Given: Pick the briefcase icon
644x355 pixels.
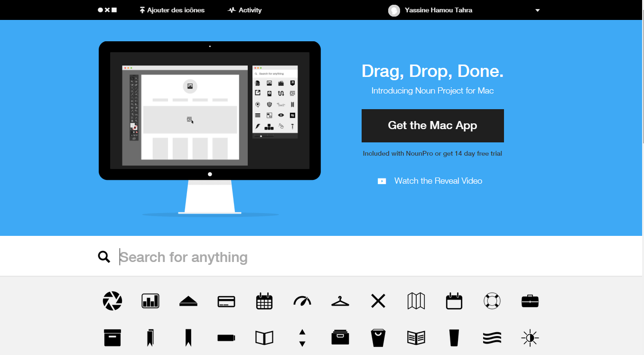Looking at the screenshot, I should point(530,301).
